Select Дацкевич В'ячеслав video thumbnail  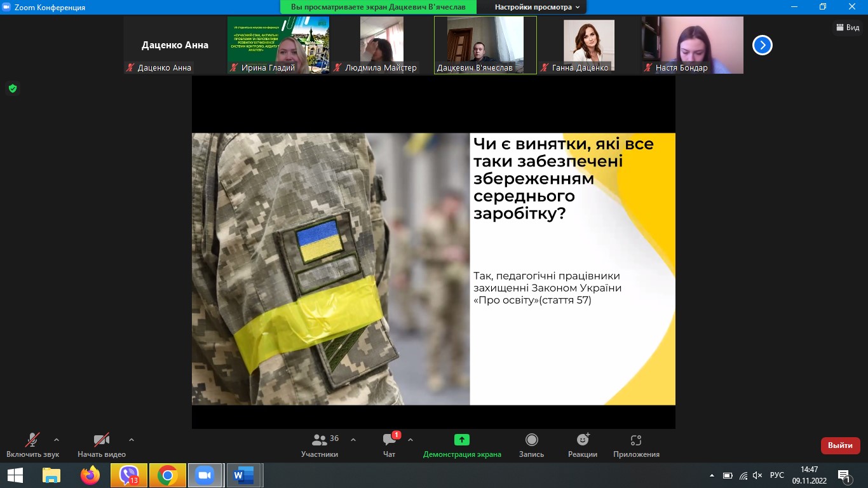pos(485,44)
